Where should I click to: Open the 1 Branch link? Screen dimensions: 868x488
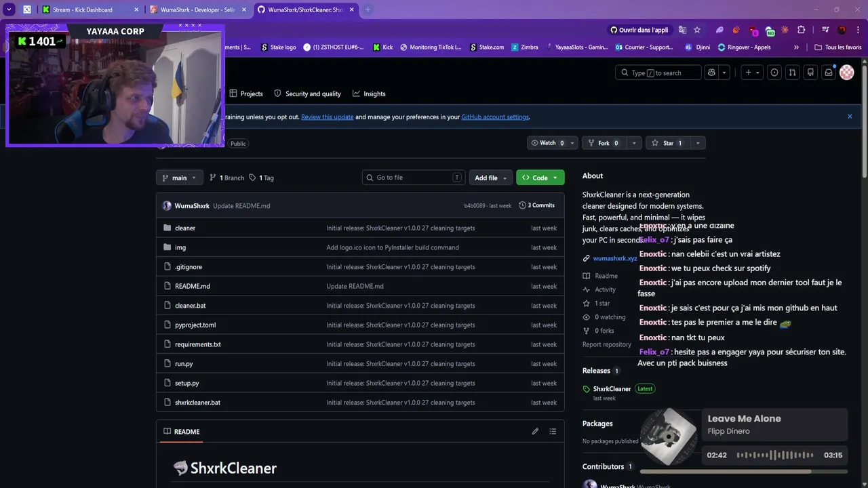coord(227,178)
